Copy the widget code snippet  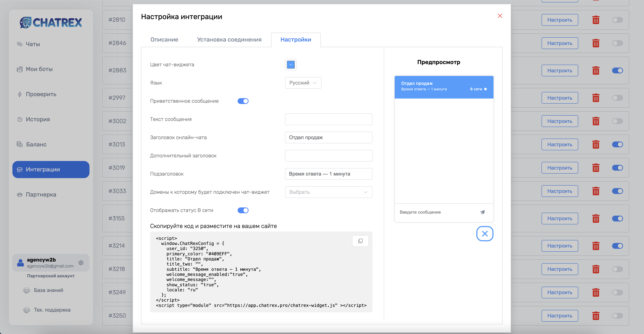[x=360, y=241]
